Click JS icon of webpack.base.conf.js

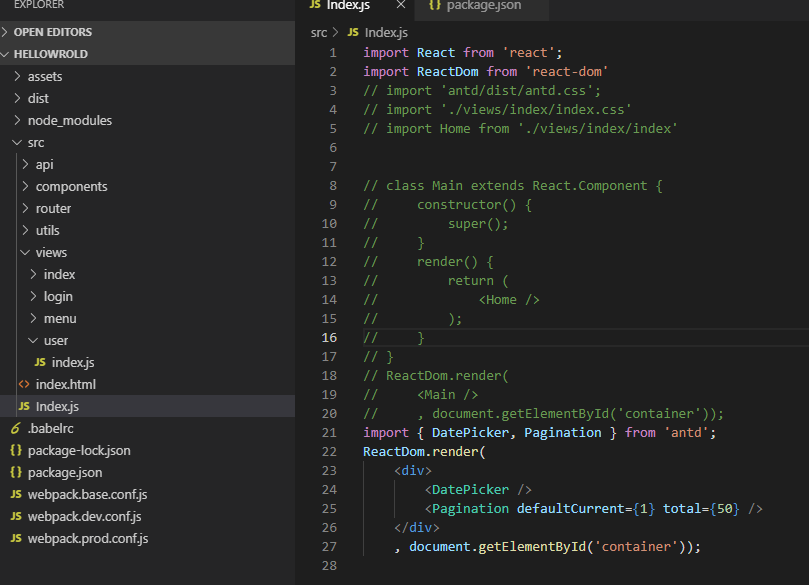click(x=16, y=494)
